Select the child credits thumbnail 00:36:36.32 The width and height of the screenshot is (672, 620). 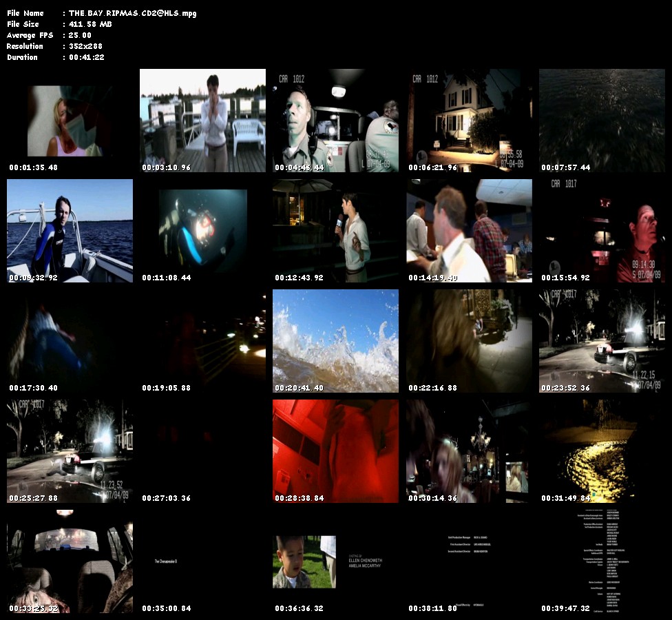click(x=335, y=561)
